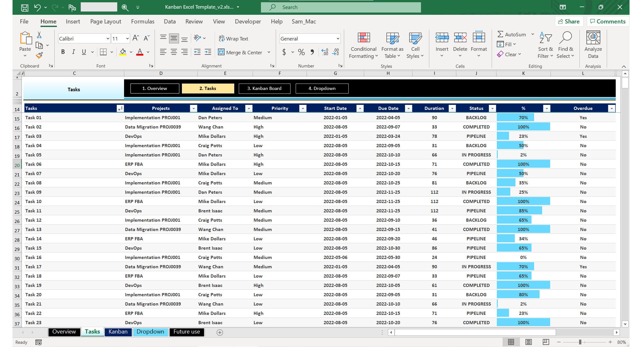The width and height of the screenshot is (644, 347).
Task: Switch to the Formulas ribbon tab
Action: [x=143, y=21]
